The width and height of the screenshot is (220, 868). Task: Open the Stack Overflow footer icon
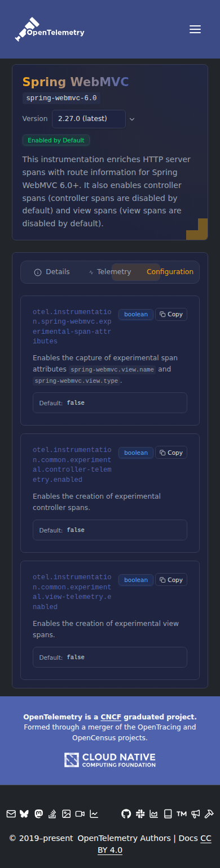click(52, 813)
